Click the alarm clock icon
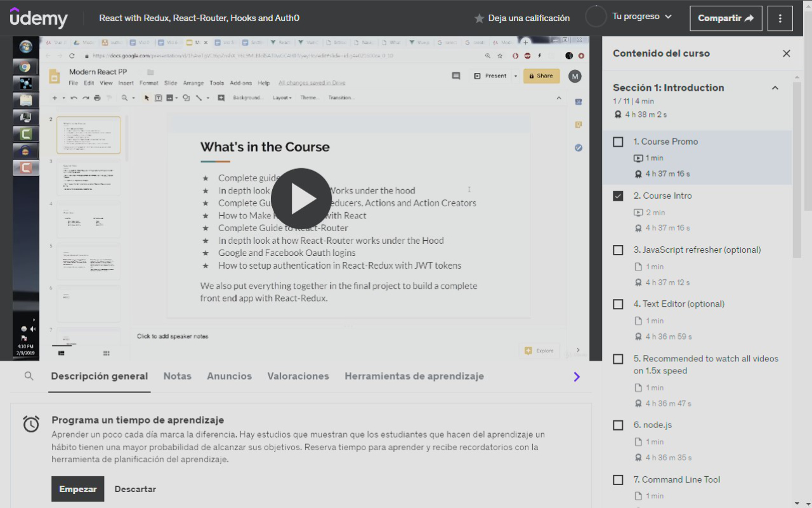Screen dimensions: 812x508 (31, 424)
